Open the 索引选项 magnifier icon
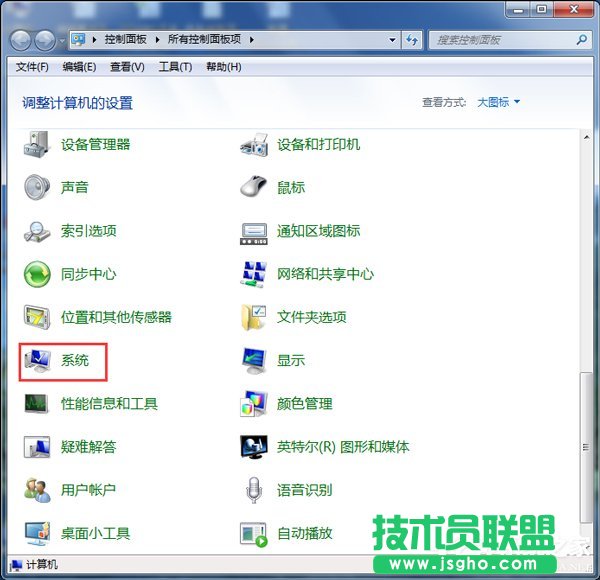Viewport: 600px width, 580px height. [37, 231]
